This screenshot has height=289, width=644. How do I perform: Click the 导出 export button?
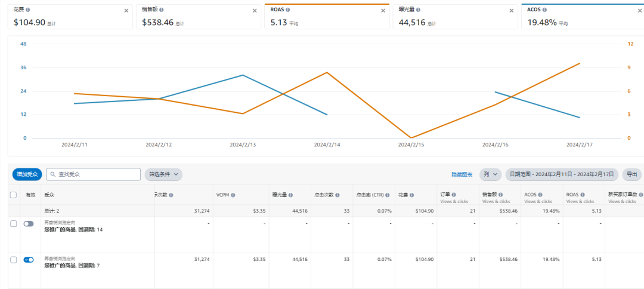[x=631, y=174]
